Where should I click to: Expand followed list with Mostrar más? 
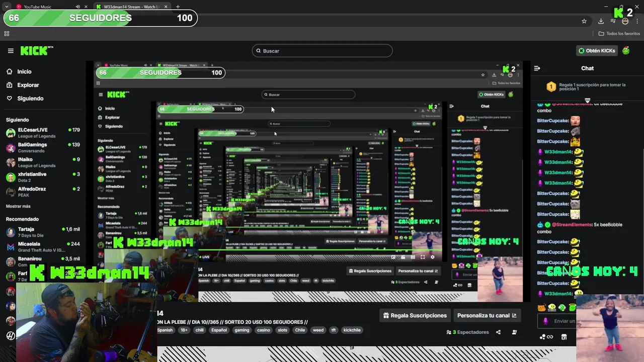[x=18, y=207]
